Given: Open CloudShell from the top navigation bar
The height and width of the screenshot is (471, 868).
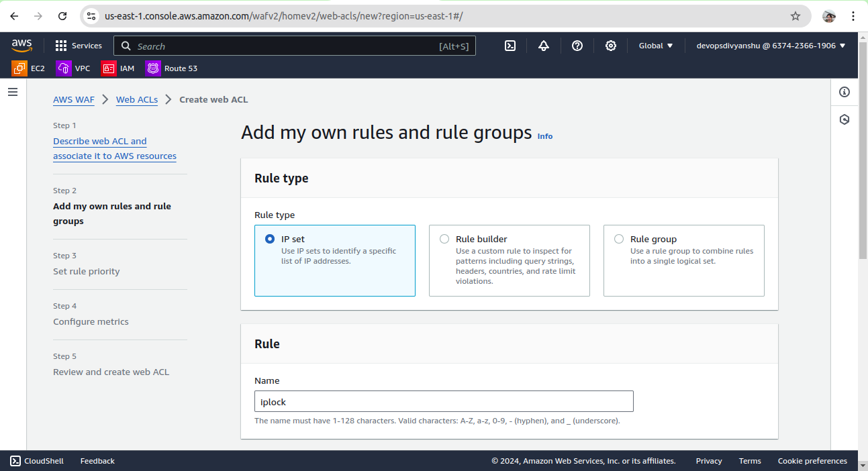Looking at the screenshot, I should [510, 46].
